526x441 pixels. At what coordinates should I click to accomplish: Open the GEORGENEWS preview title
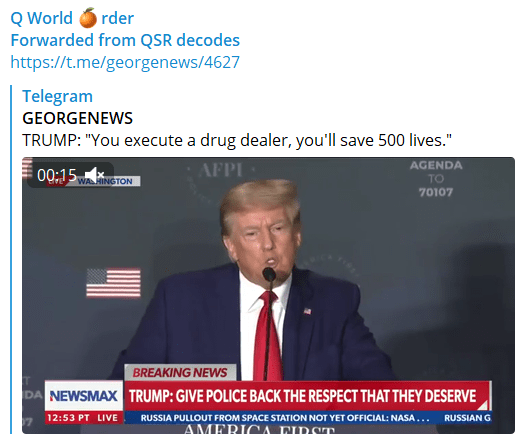point(77,118)
